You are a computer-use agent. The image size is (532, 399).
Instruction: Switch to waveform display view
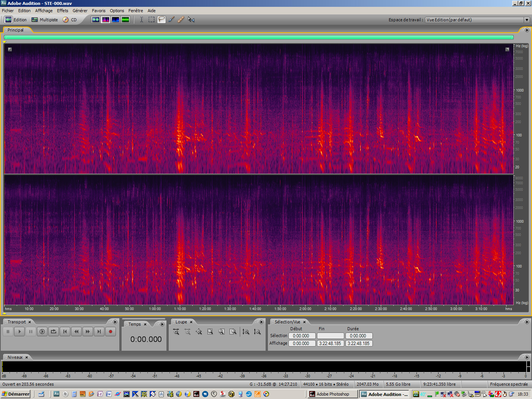click(x=96, y=19)
